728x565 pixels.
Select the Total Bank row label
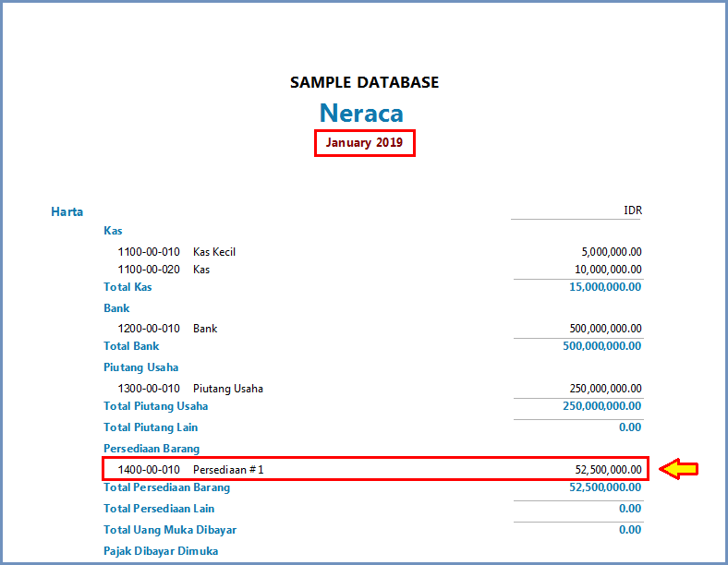coord(131,346)
